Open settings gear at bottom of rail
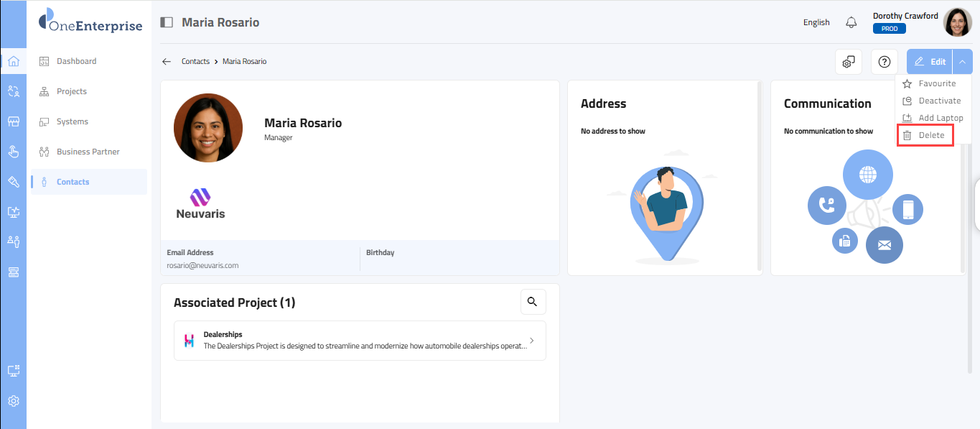The height and width of the screenshot is (429, 980). pos(13,401)
